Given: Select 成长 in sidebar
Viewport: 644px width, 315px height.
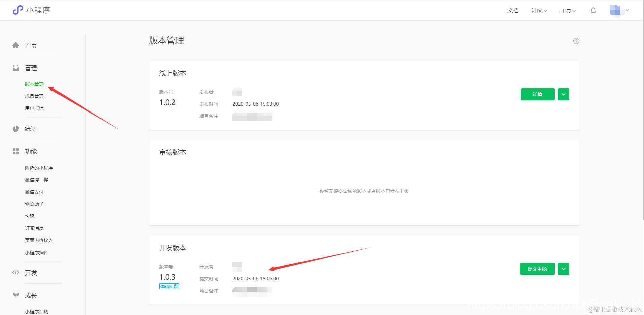Looking at the screenshot, I should pyautogui.click(x=31, y=296).
